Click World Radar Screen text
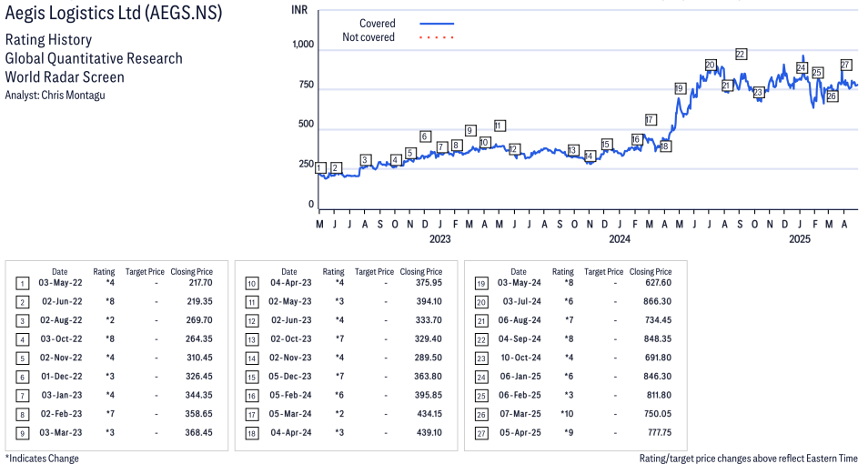The width and height of the screenshot is (868, 464). 65,76
